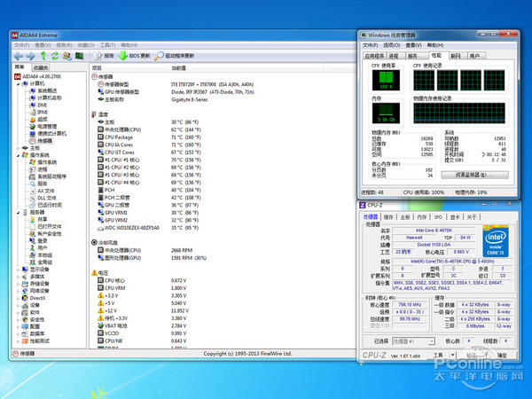Switch to 联网 tab in Task Manager

click(456, 56)
